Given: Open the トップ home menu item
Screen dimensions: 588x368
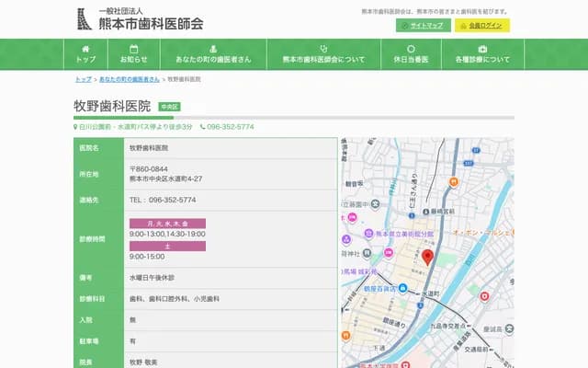Looking at the screenshot, I should tap(85, 54).
